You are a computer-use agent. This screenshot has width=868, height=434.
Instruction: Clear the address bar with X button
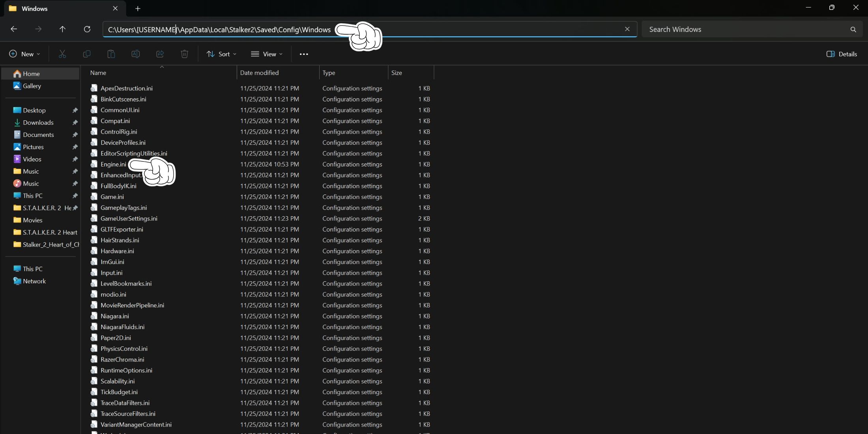(627, 29)
